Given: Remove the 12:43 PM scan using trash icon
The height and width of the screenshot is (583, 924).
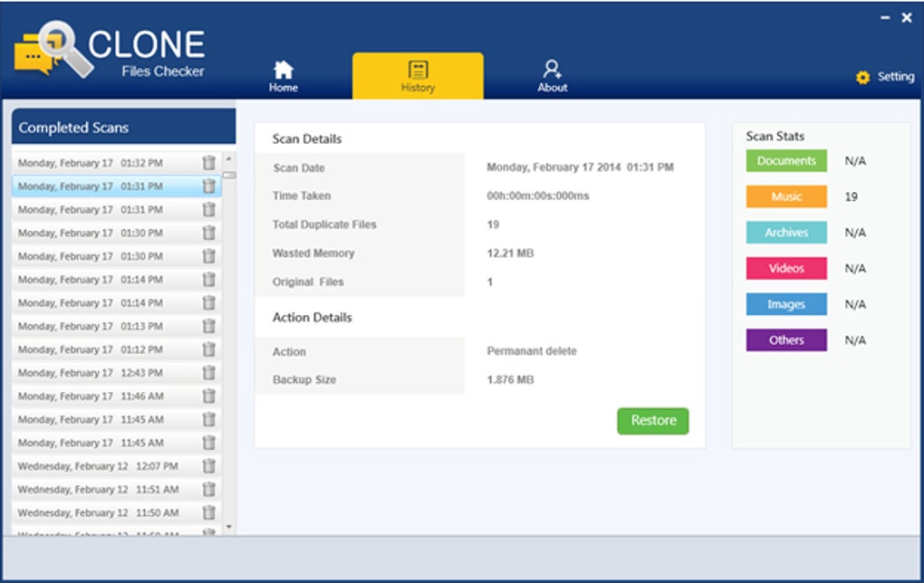Looking at the screenshot, I should tap(208, 372).
